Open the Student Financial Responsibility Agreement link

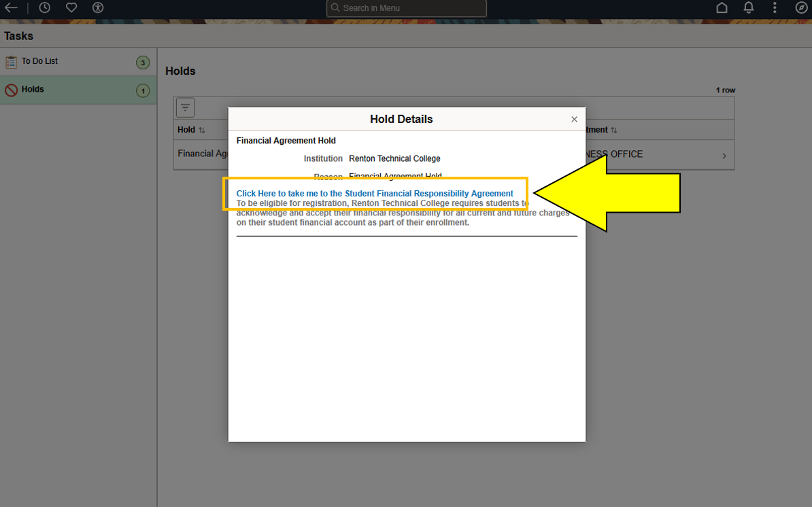click(374, 193)
